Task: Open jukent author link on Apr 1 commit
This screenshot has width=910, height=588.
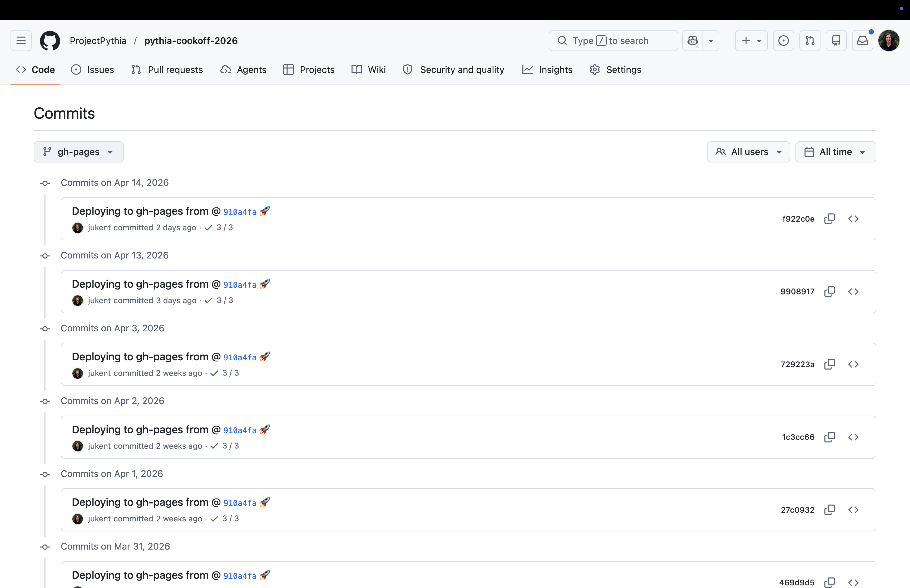Action: 99,519
